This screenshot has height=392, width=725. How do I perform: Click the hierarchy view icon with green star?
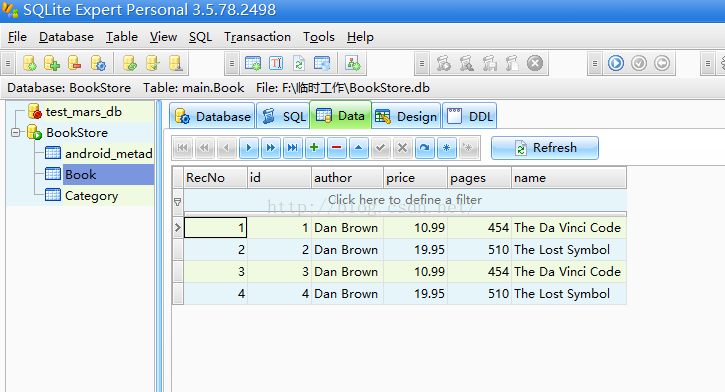(353, 63)
